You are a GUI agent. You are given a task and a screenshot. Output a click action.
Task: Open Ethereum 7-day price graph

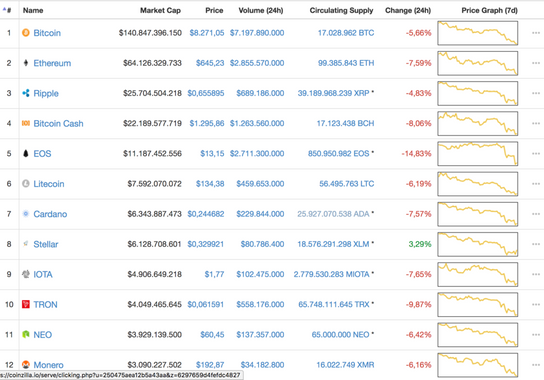[478, 63]
